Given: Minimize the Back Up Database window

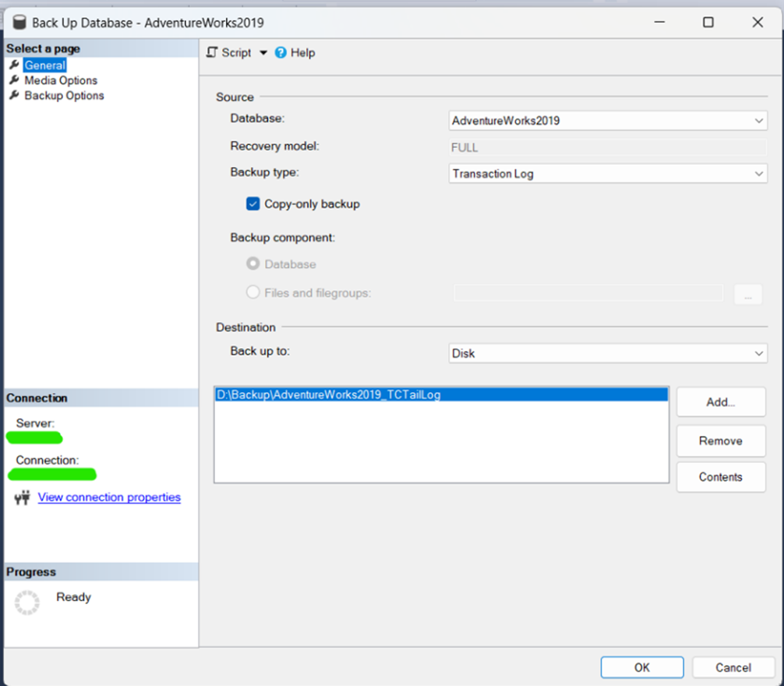Looking at the screenshot, I should click(x=659, y=22).
